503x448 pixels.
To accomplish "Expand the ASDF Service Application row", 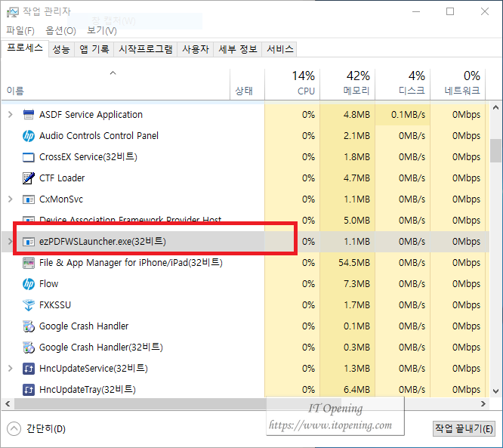I will pos(11,115).
